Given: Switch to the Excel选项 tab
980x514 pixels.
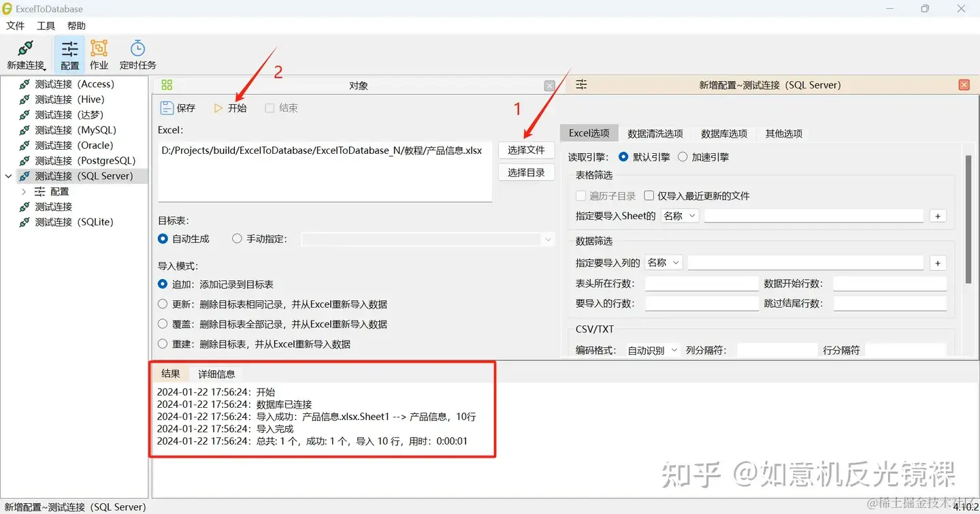Looking at the screenshot, I should pos(589,133).
